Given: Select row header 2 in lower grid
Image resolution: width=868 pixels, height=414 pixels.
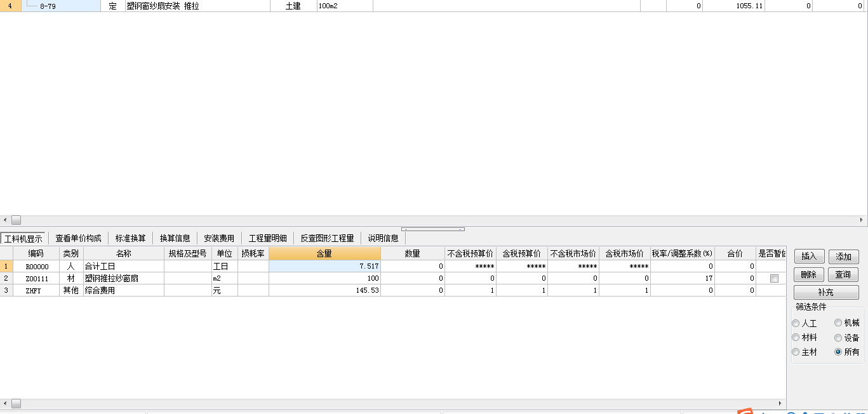Looking at the screenshot, I should click(x=6, y=278).
